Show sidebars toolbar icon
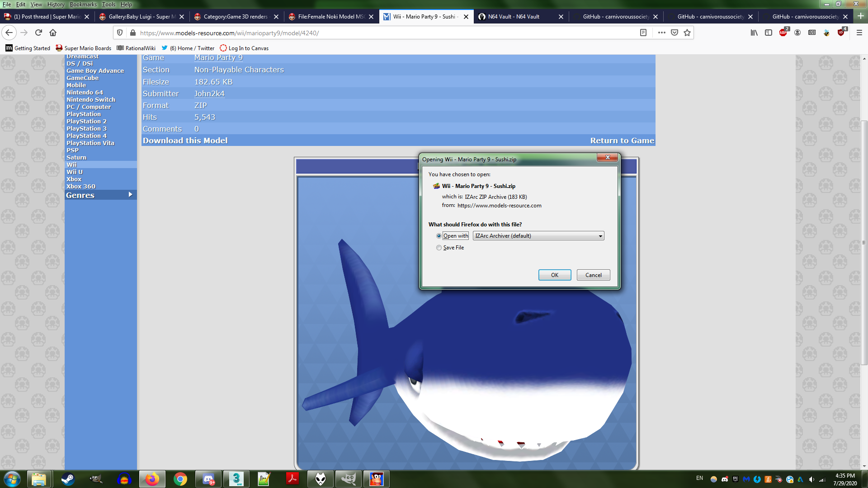 (x=769, y=33)
